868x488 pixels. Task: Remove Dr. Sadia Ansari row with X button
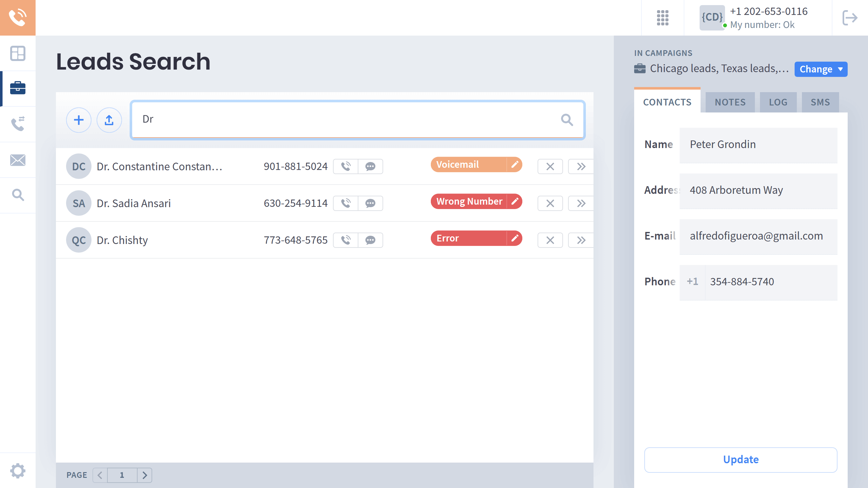pos(550,203)
